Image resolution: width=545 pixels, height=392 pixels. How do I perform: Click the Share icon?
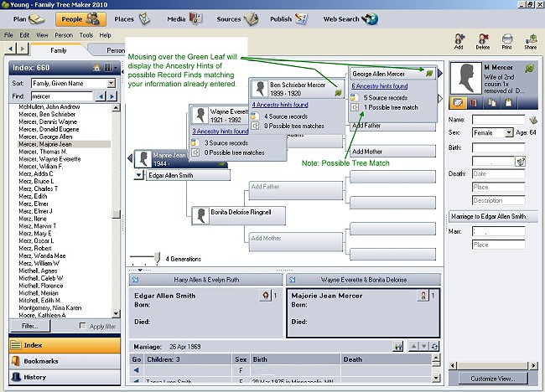(x=531, y=41)
